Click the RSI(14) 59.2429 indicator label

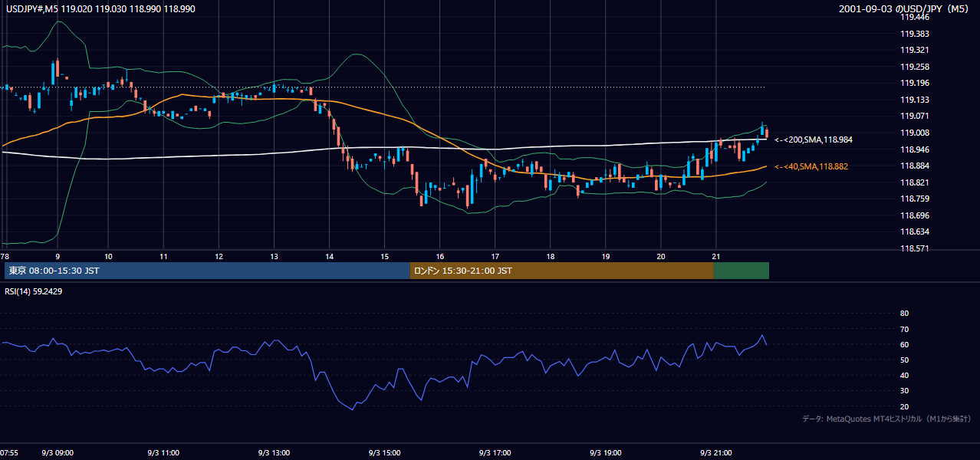[x=34, y=291]
